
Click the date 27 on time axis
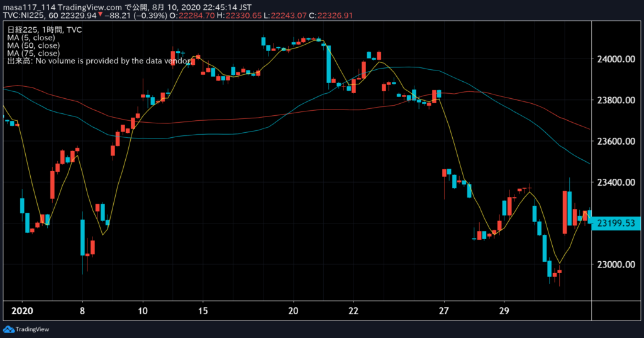(x=444, y=311)
